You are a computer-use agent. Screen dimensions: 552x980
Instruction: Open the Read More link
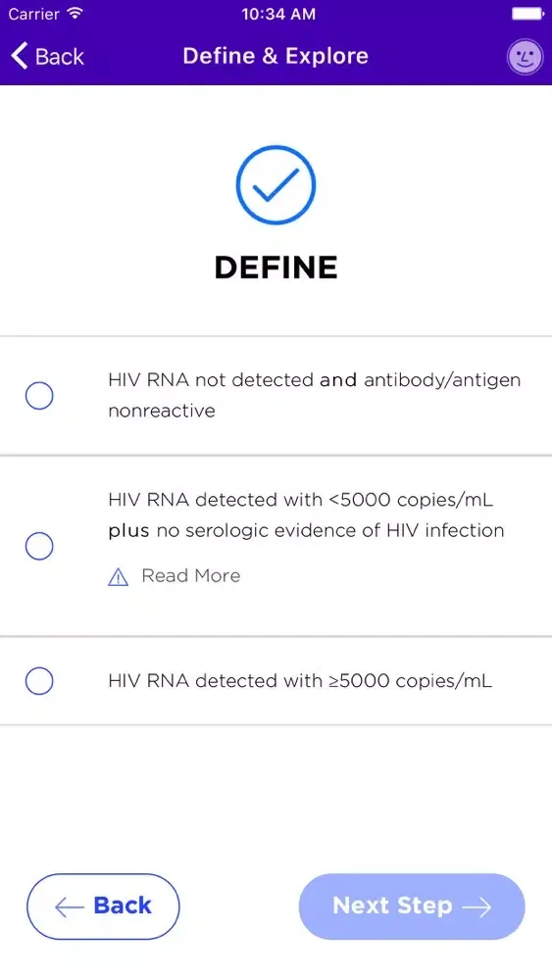(x=190, y=575)
